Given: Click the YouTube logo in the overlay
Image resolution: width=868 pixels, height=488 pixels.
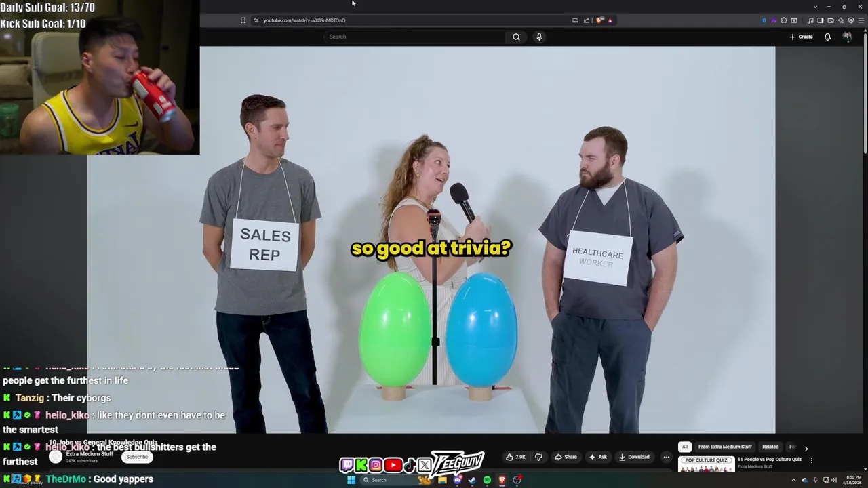Looking at the screenshot, I should (x=393, y=465).
